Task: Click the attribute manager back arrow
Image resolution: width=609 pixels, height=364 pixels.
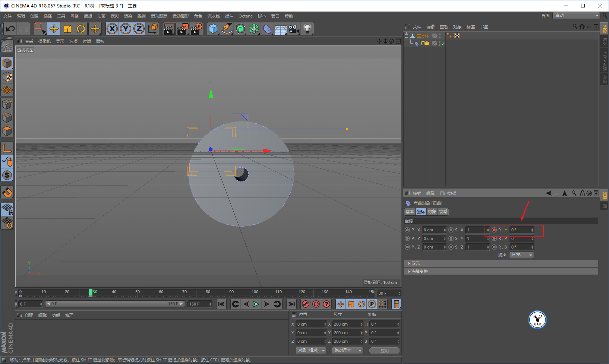Action: click(549, 193)
